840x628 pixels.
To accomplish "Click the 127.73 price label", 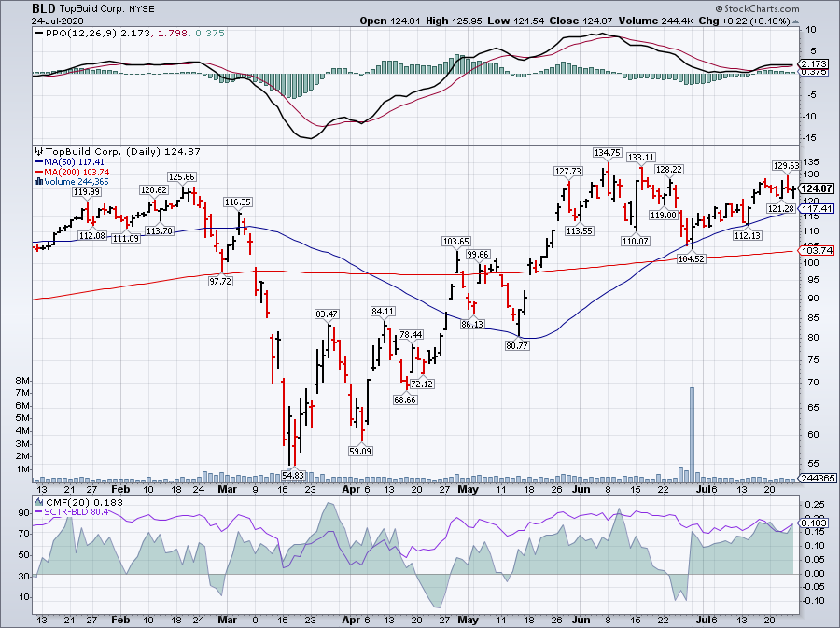I will 567,172.
